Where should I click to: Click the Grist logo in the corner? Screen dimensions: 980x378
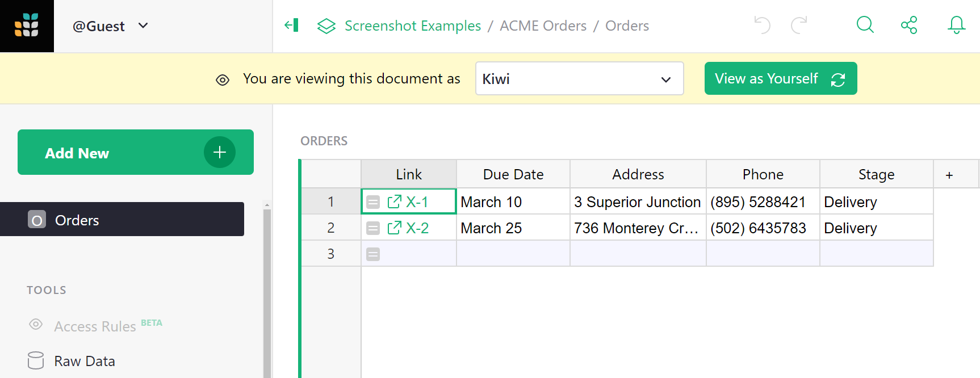click(27, 26)
